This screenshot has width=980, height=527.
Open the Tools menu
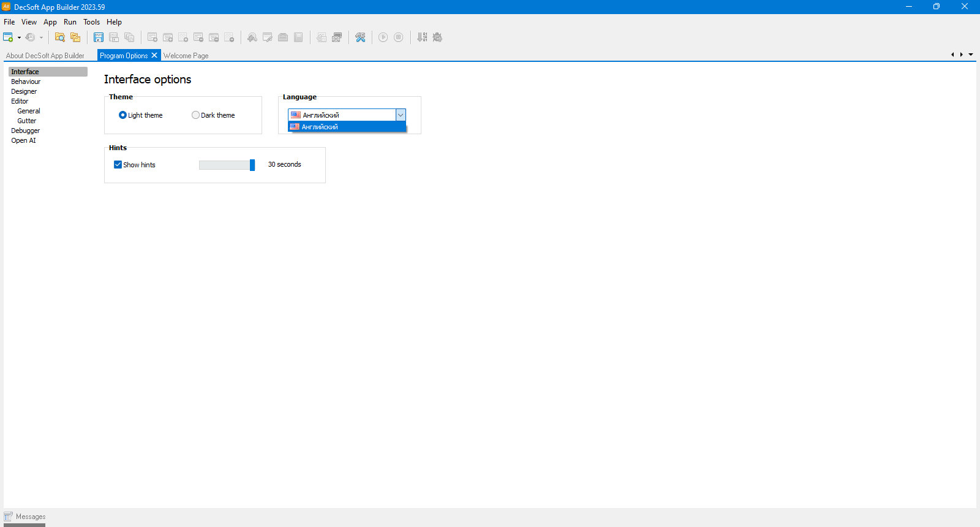[91, 22]
